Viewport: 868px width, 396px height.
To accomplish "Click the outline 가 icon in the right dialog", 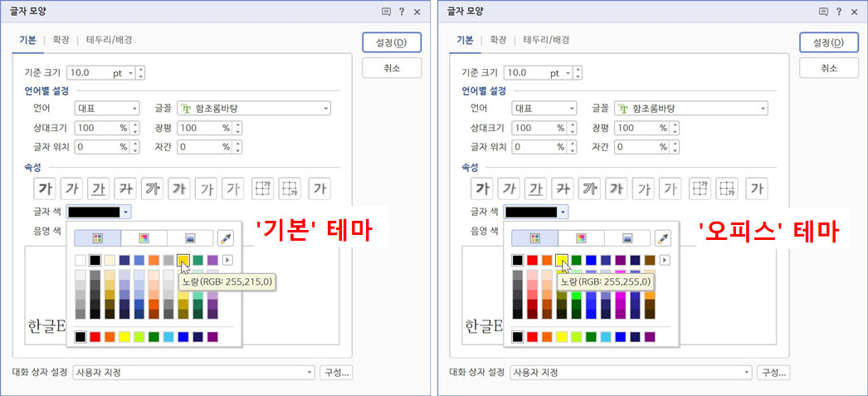I will [590, 188].
